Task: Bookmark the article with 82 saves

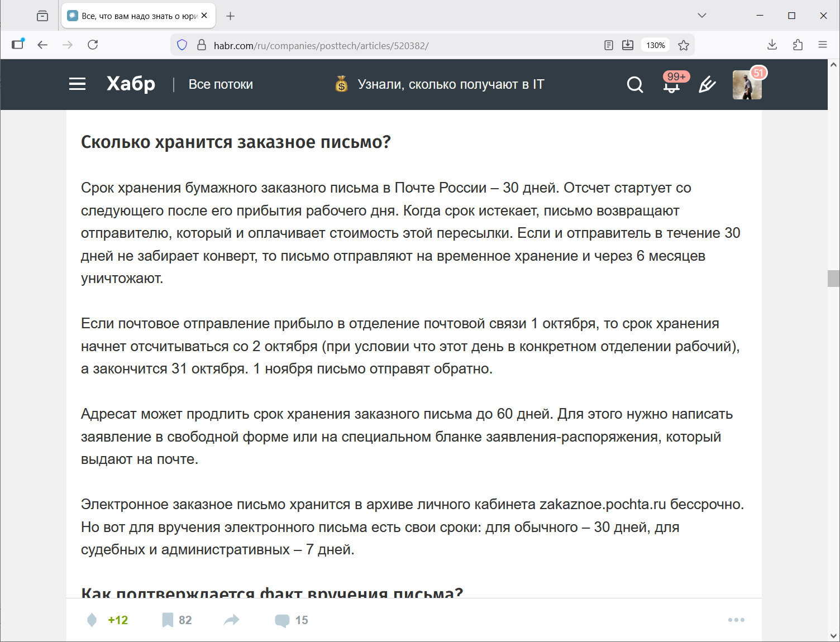Action: 168,620
